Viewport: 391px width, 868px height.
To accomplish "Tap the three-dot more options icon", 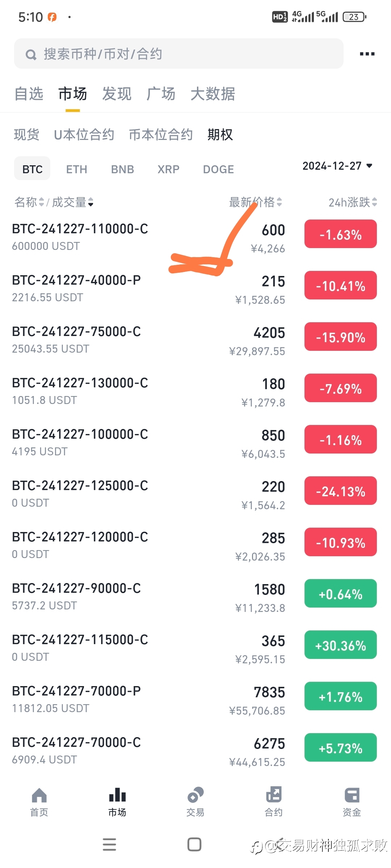I will coord(367,54).
